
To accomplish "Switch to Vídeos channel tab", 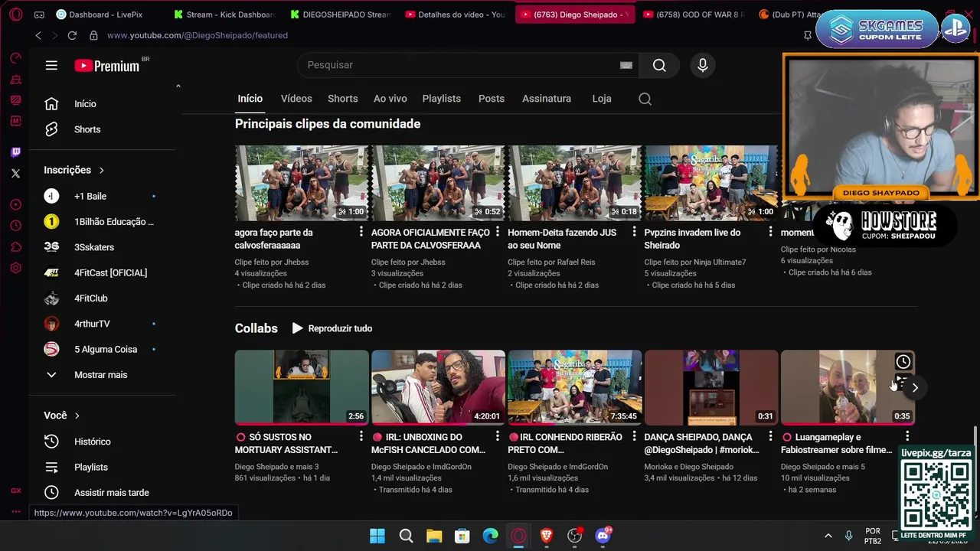I will (296, 99).
